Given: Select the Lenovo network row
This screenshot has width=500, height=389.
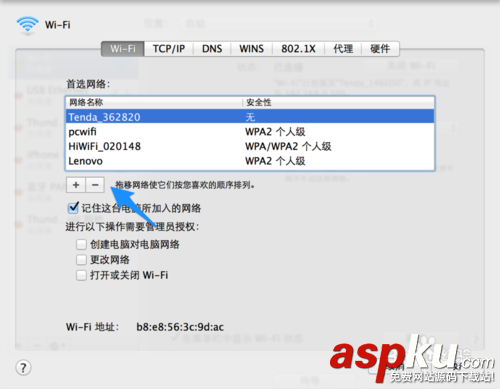Looking at the screenshot, I should coord(250,161).
